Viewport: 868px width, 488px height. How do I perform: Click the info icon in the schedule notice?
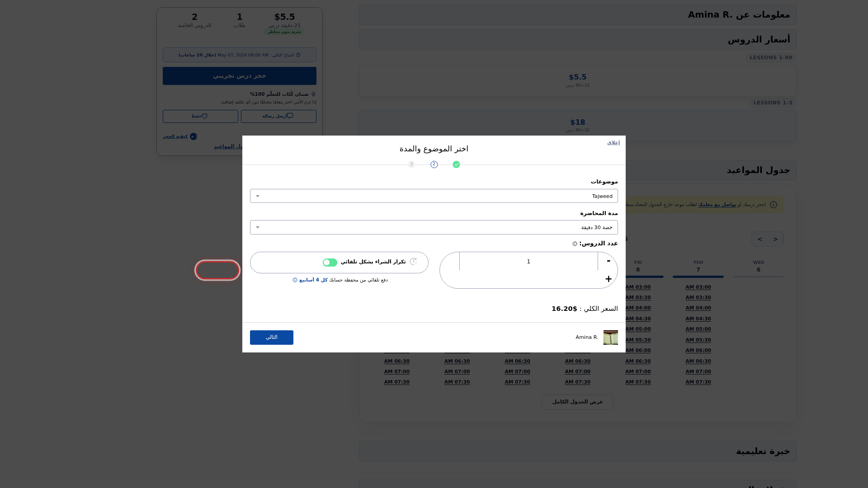[774, 205]
